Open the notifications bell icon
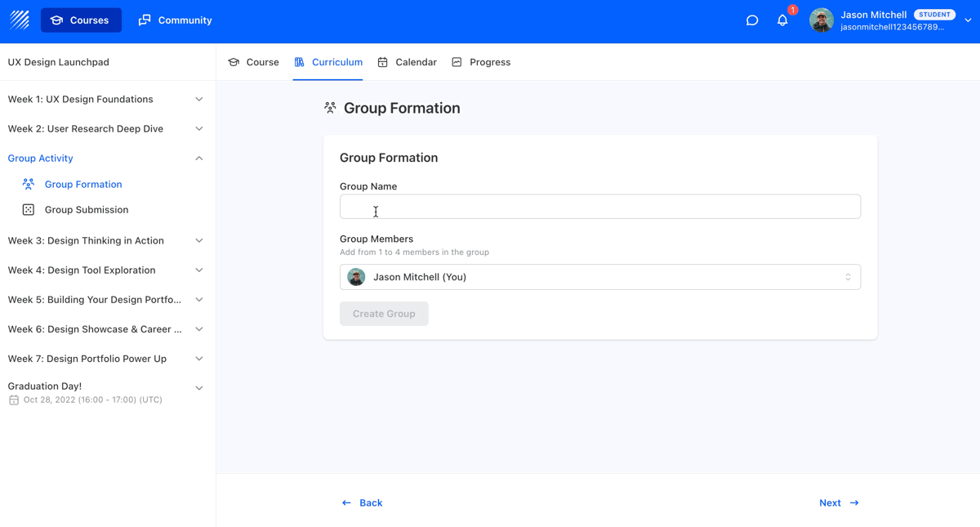Screen dimensions: 980x527 (782, 20)
